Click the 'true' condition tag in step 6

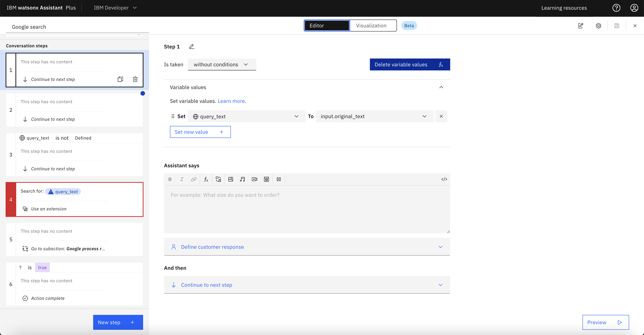coord(42,268)
